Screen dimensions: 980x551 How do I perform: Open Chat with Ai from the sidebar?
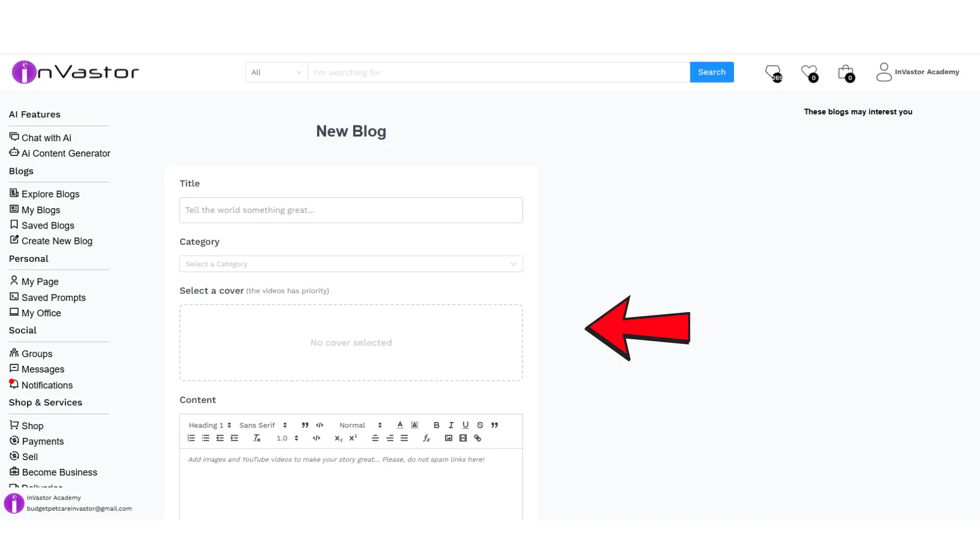pos(46,138)
